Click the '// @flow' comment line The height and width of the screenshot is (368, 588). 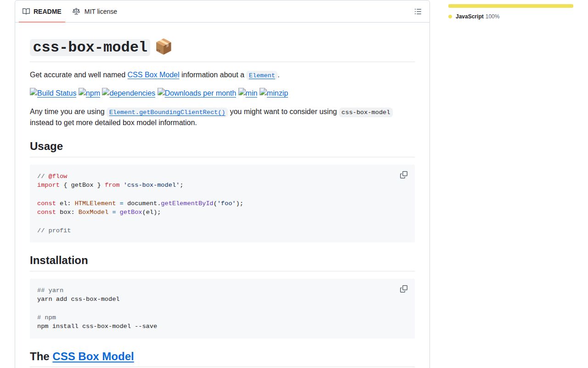52,176
